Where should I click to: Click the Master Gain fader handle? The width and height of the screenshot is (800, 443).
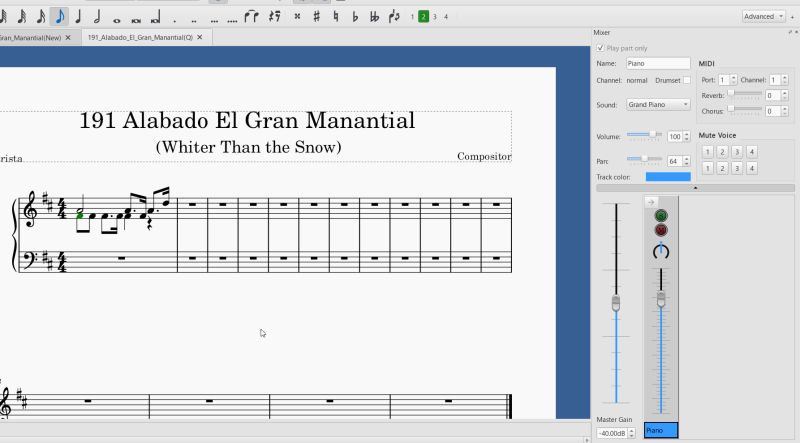tap(616, 303)
